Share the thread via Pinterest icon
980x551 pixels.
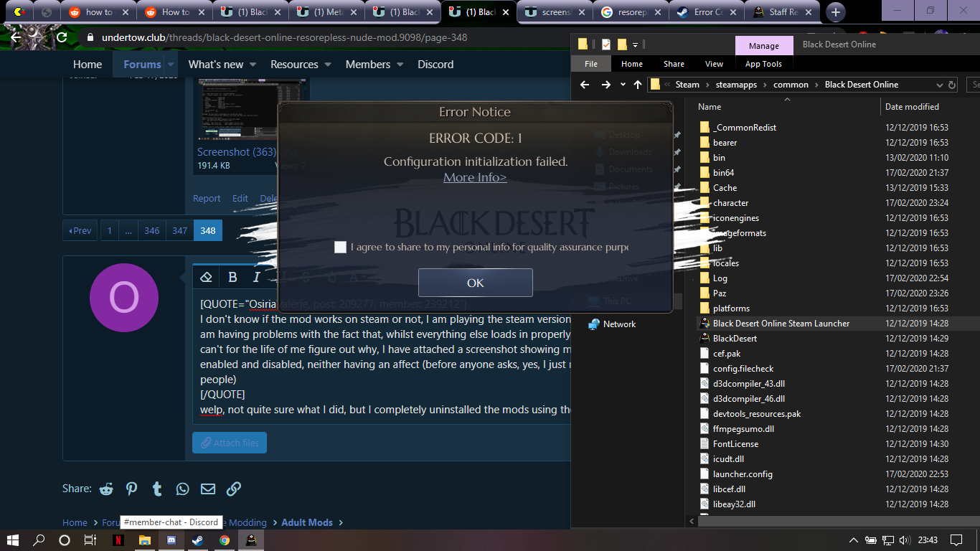pyautogui.click(x=132, y=489)
